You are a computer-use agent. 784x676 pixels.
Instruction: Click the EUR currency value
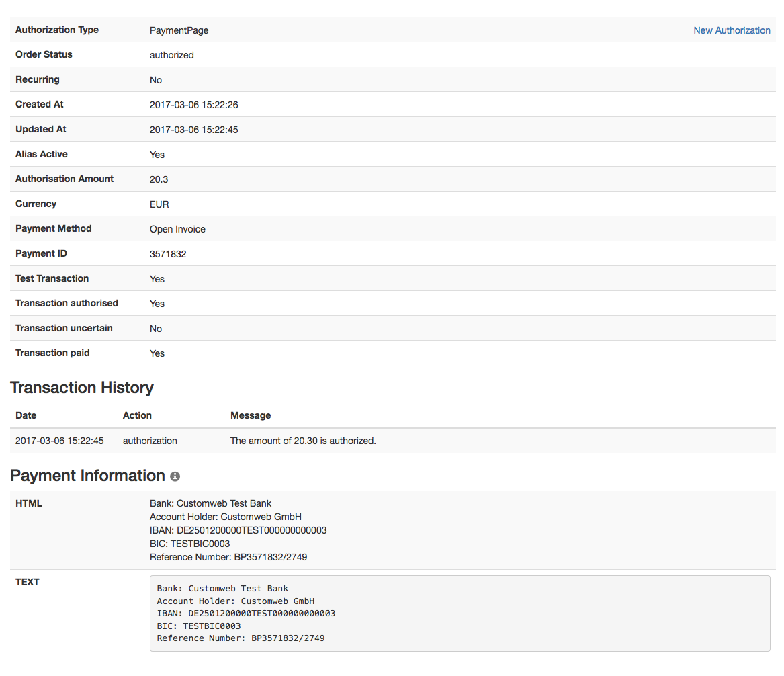pos(159,204)
